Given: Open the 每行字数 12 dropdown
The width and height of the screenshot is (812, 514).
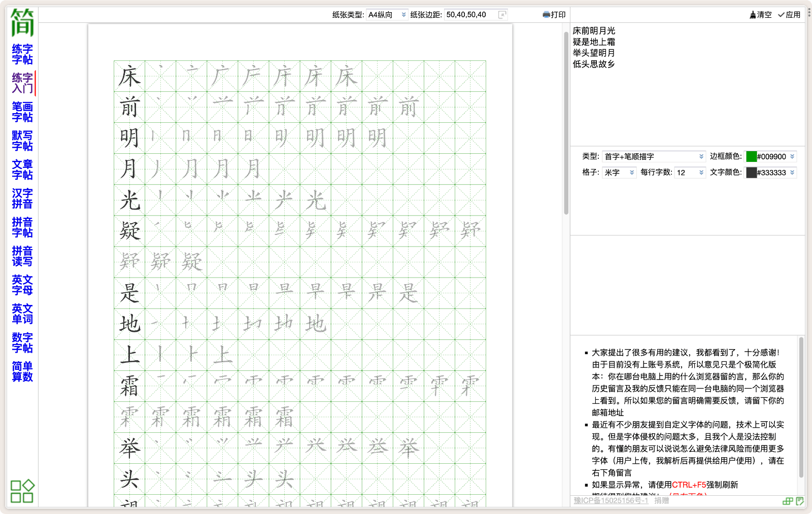Looking at the screenshot, I should [x=690, y=173].
